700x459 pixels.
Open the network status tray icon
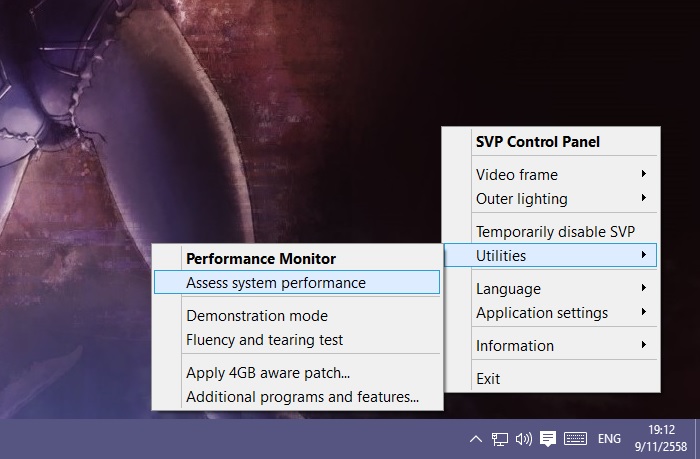coord(500,439)
